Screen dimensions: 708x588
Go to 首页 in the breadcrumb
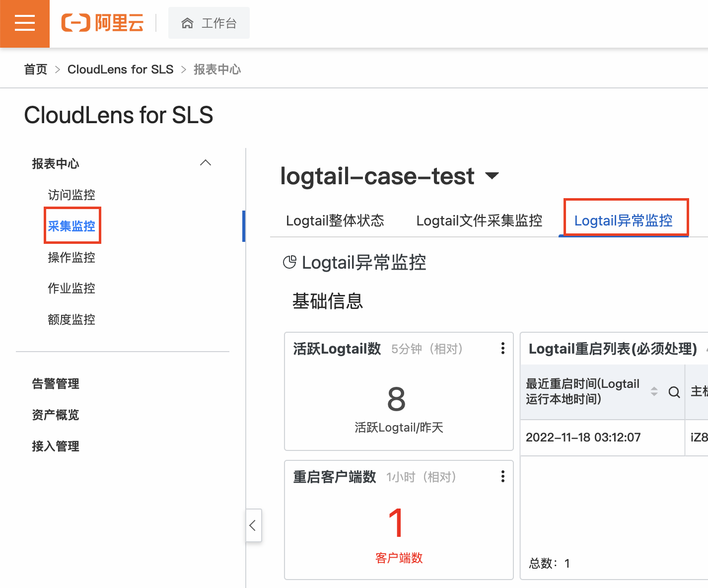36,70
